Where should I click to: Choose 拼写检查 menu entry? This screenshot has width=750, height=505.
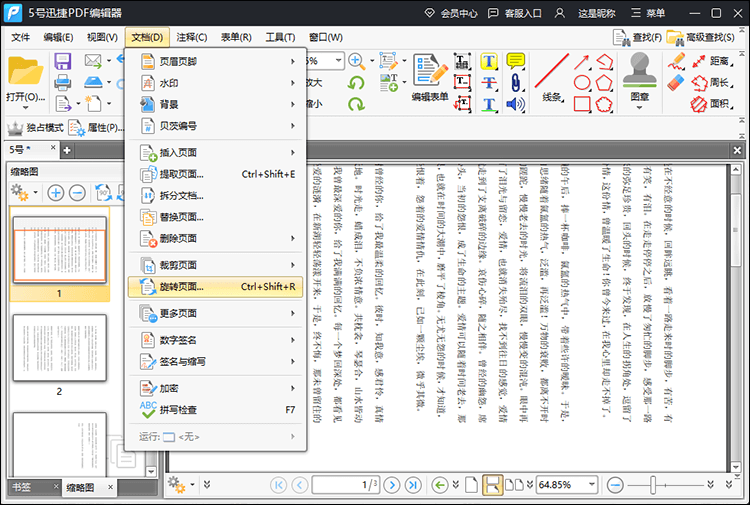[216, 410]
